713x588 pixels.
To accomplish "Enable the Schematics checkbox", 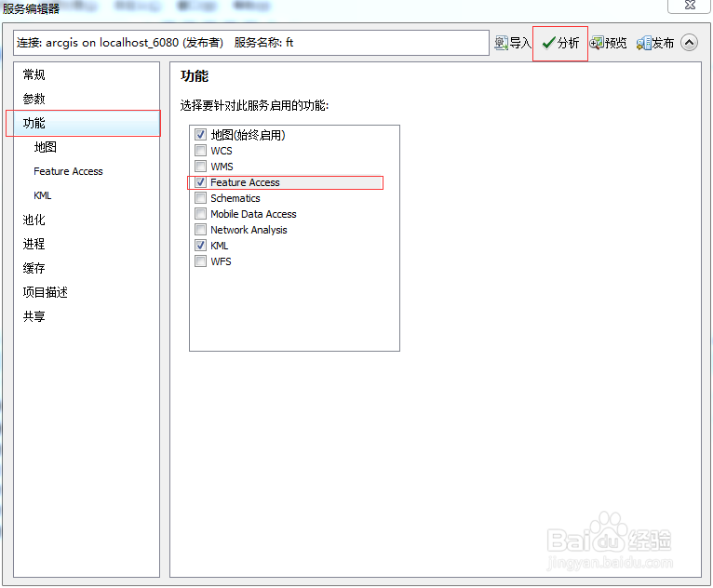I will click(x=200, y=198).
